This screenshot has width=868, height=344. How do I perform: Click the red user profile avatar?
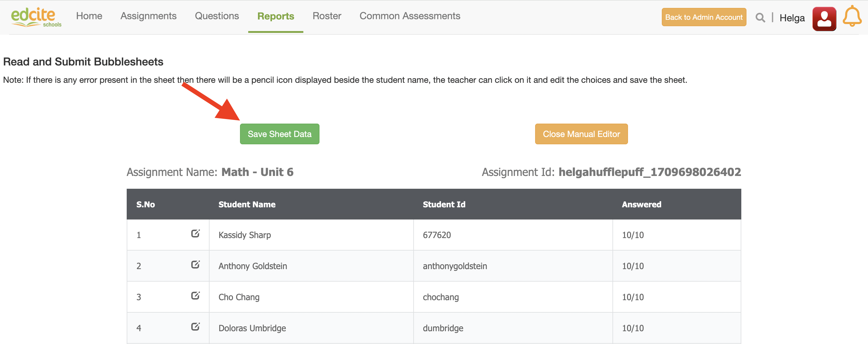824,19
